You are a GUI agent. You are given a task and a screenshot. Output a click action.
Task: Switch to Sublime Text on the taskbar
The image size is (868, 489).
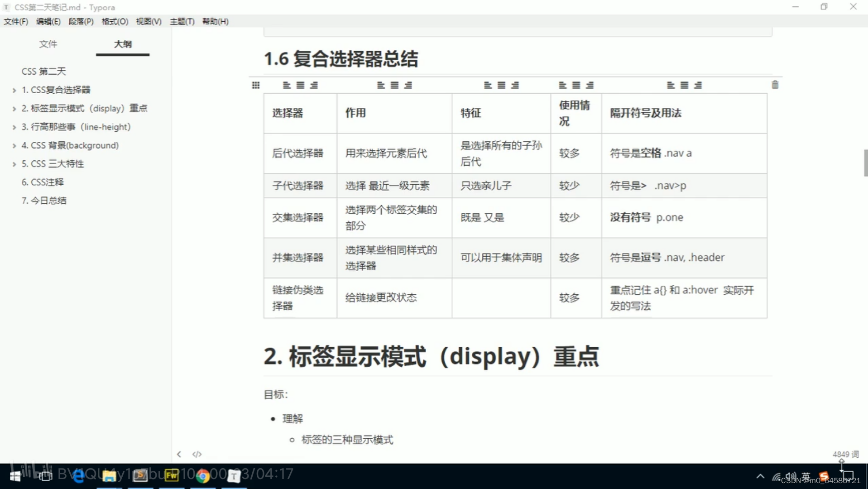pyautogui.click(x=140, y=475)
